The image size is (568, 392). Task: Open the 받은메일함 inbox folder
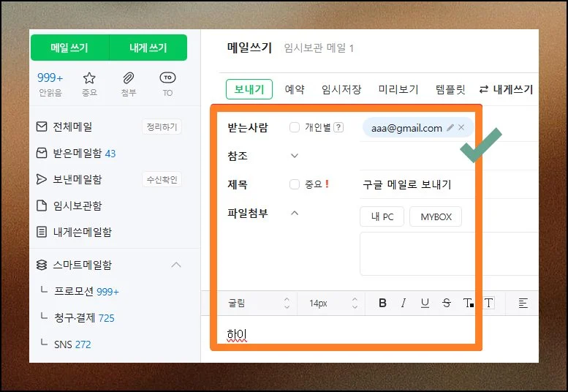pos(78,154)
